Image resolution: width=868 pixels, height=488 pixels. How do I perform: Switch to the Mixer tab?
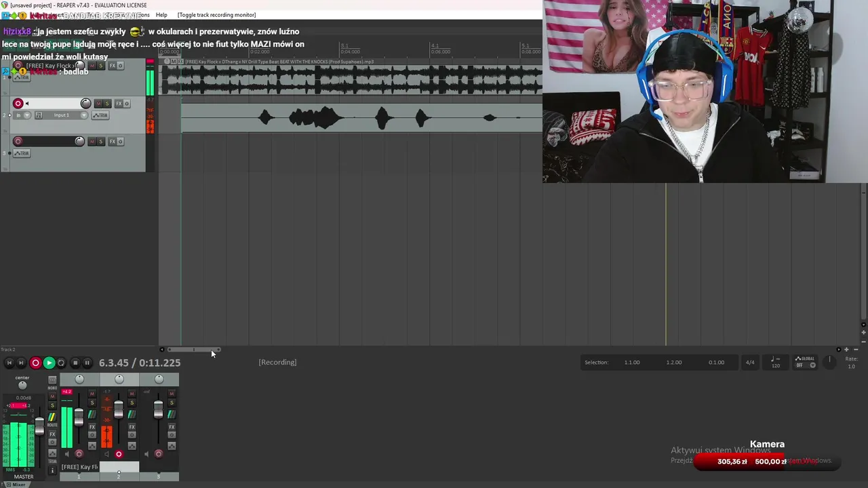click(x=16, y=485)
